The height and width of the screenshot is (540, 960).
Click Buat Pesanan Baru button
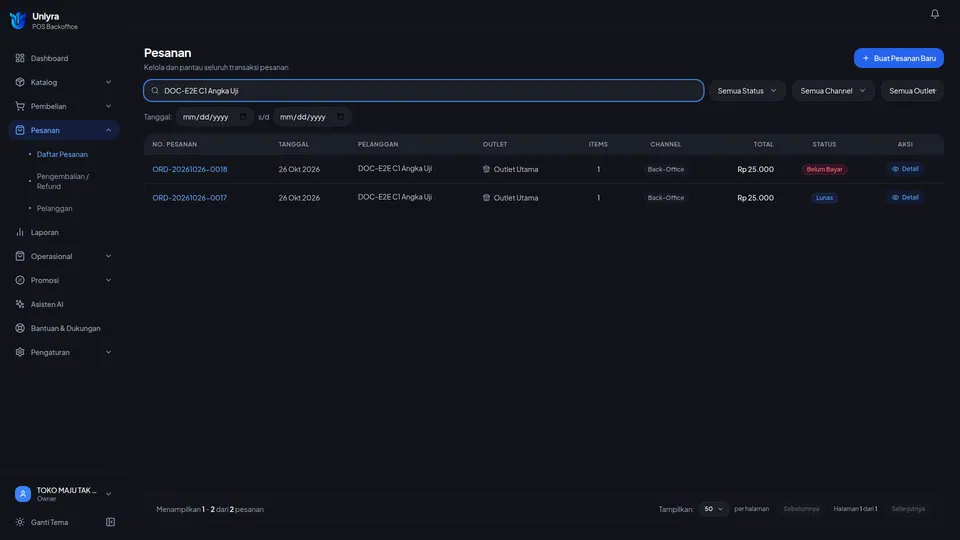tap(898, 58)
